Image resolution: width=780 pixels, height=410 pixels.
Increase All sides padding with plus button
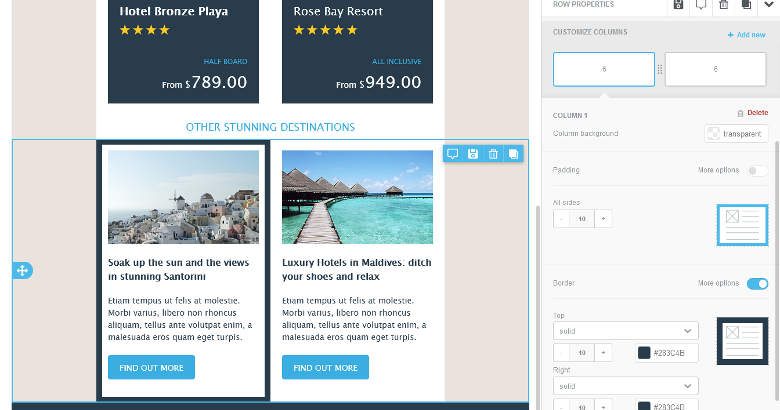[x=603, y=218]
